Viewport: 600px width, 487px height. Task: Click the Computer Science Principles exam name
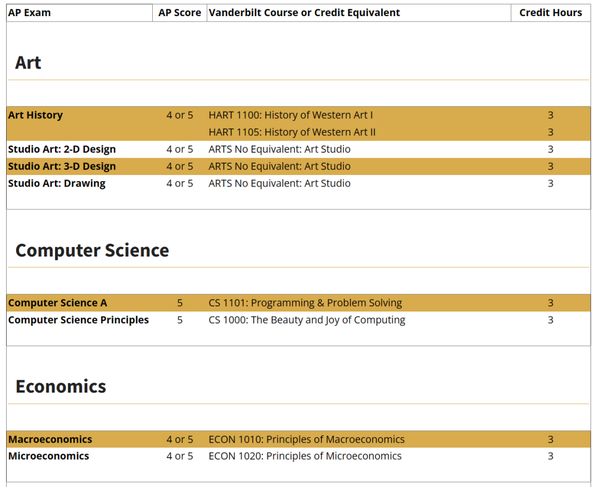[78, 320]
